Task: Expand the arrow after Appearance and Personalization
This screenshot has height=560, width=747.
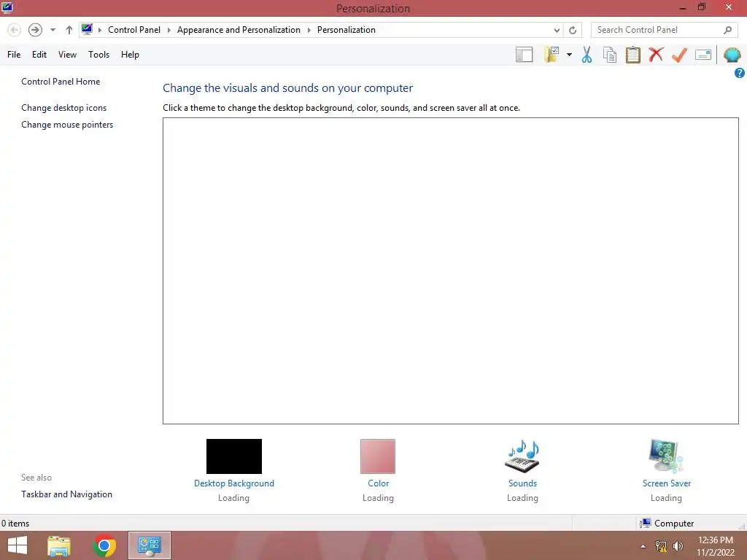Action: click(x=309, y=30)
